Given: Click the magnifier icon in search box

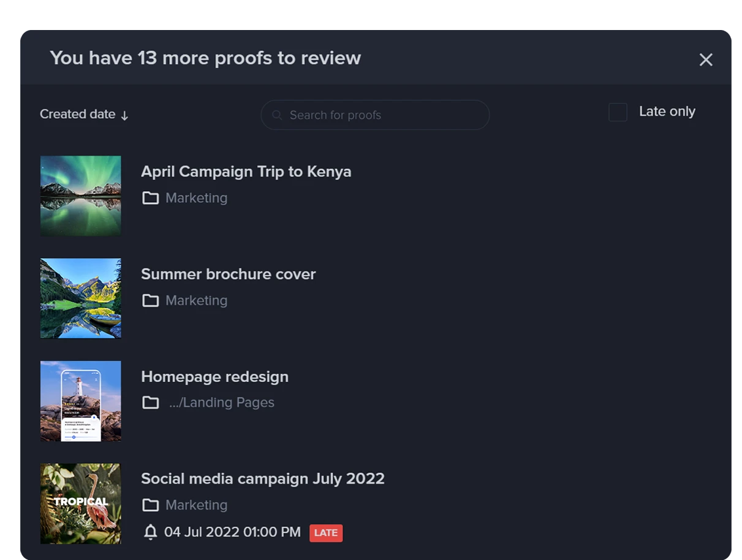Looking at the screenshot, I should [x=277, y=115].
